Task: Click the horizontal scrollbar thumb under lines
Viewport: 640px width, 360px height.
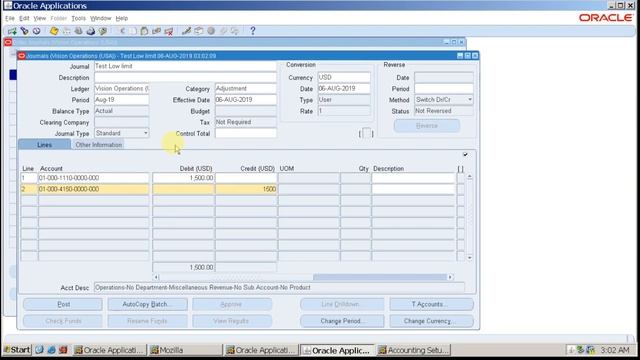Action: [x=380, y=277]
